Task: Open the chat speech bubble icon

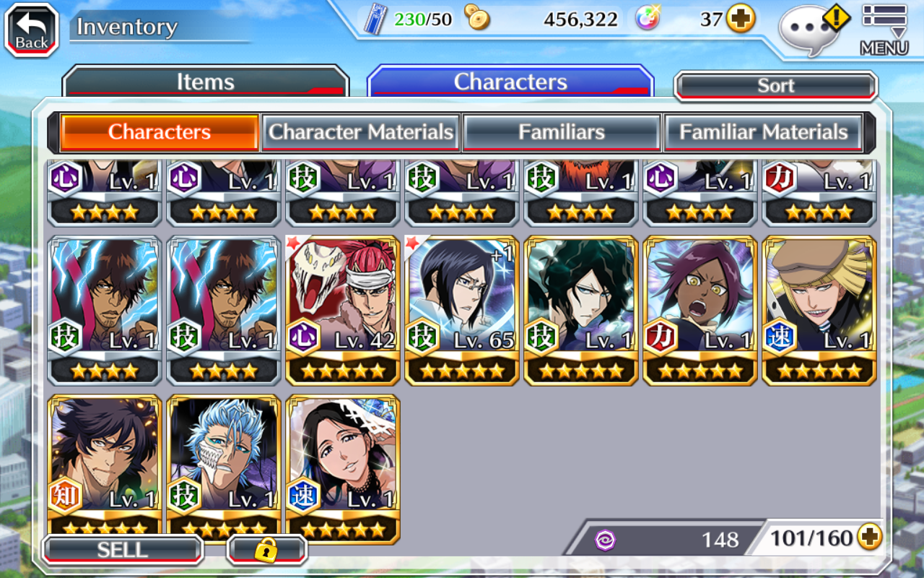Action: point(808,31)
